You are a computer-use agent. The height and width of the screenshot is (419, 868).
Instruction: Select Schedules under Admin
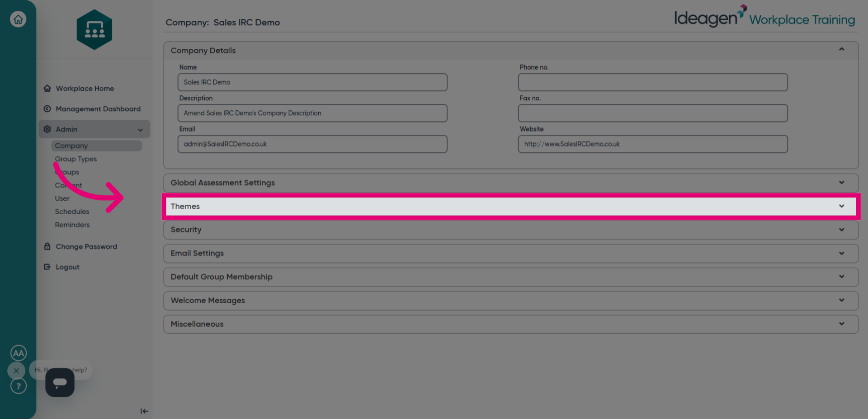pyautogui.click(x=72, y=212)
